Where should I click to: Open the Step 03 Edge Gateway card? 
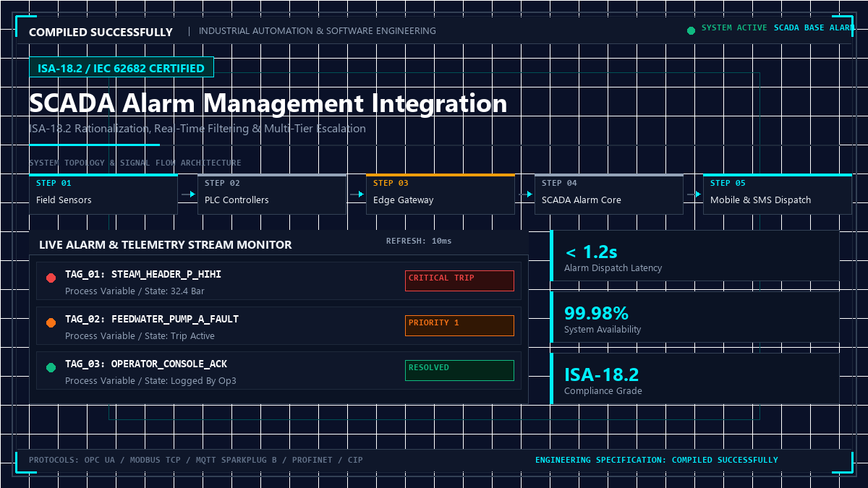click(441, 194)
